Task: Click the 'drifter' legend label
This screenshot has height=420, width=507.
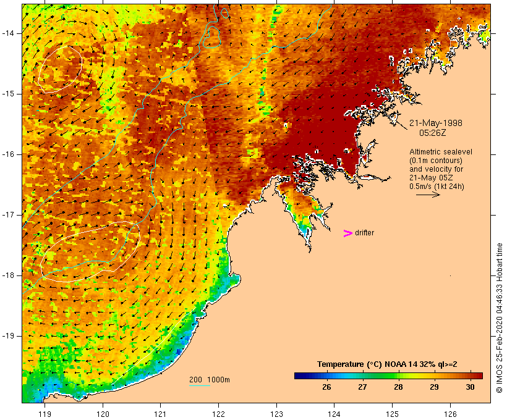Action: click(364, 233)
